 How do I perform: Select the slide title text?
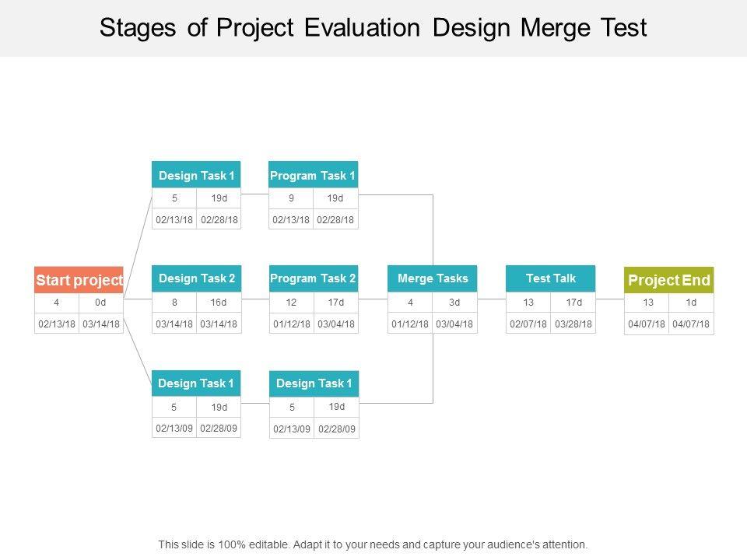click(x=373, y=28)
